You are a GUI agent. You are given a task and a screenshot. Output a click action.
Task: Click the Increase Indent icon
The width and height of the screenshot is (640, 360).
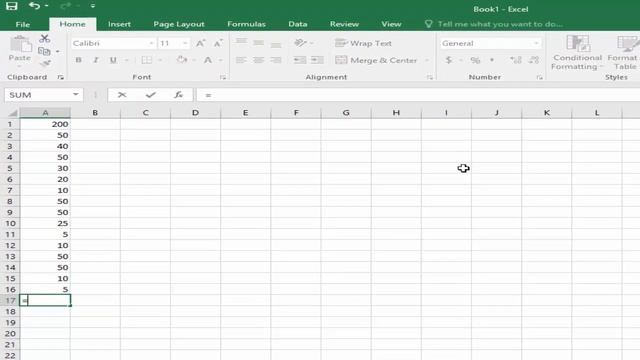coord(317,60)
